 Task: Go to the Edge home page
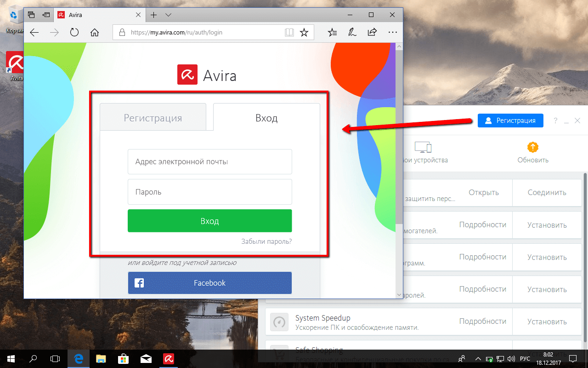[x=95, y=33]
